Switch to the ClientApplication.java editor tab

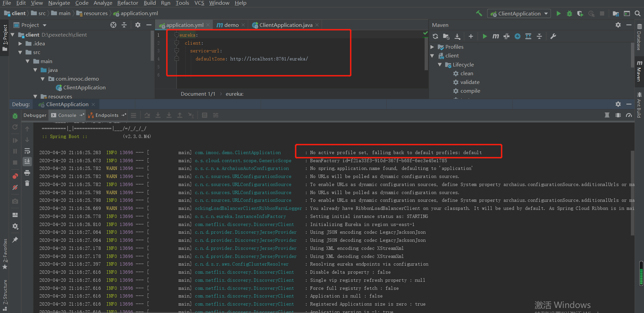[x=285, y=25]
